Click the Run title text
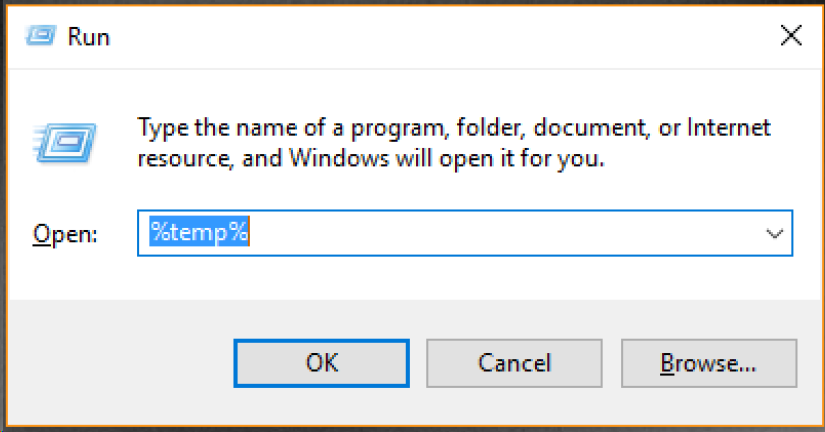The width and height of the screenshot is (825, 432). click(x=88, y=37)
